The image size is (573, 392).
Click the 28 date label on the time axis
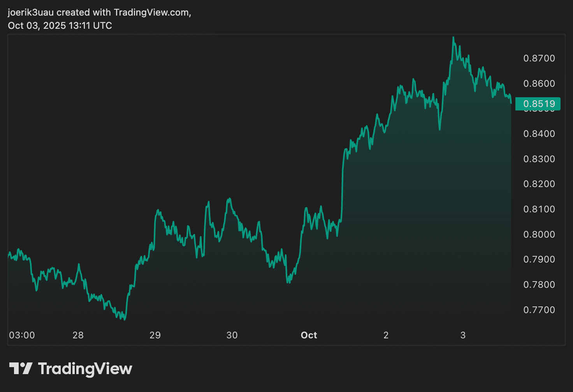[x=78, y=335]
